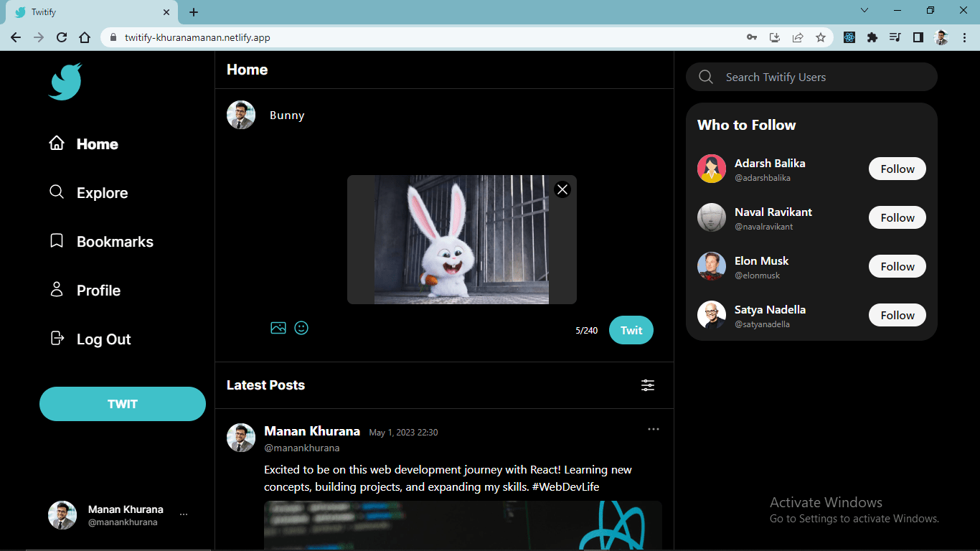The height and width of the screenshot is (551, 980).
Task: Click the "5/240" character count
Action: pyautogui.click(x=586, y=331)
